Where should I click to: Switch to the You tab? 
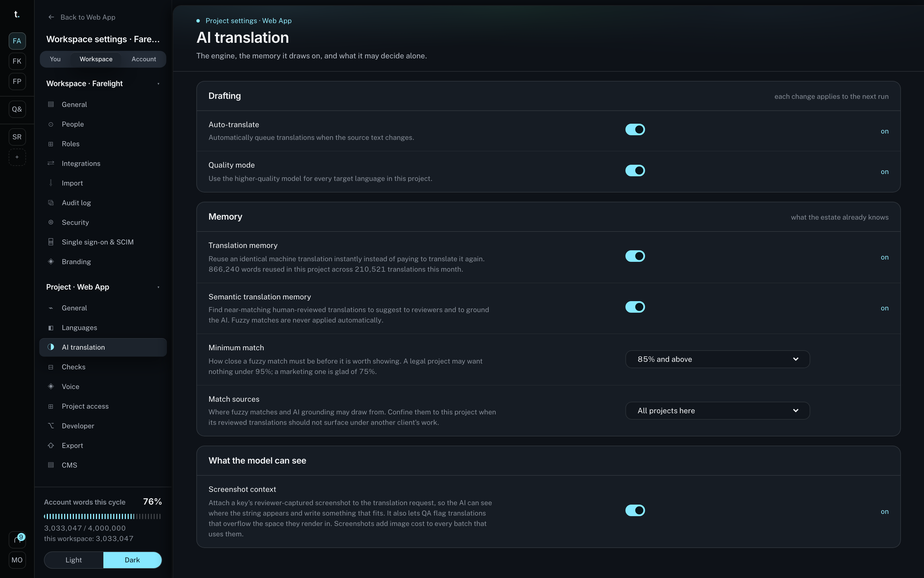pyautogui.click(x=55, y=59)
